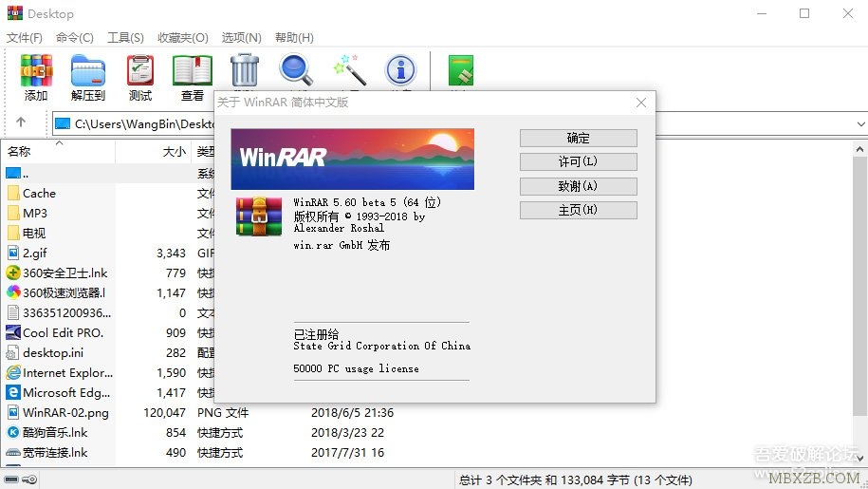Click the size value 1,590
The image size is (868, 489).
[x=171, y=372]
